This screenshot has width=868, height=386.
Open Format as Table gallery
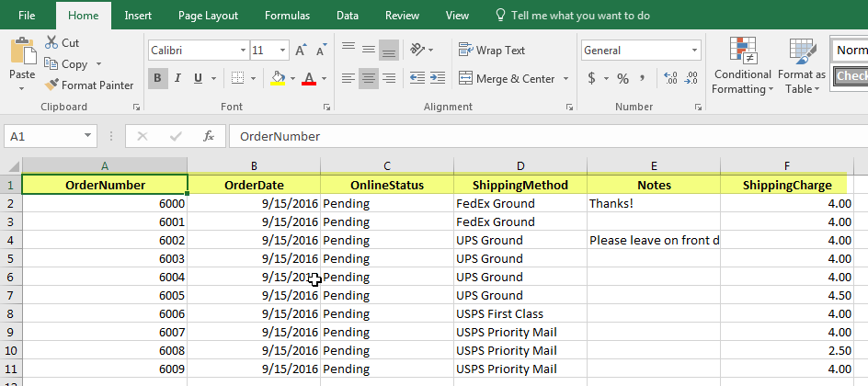802,66
